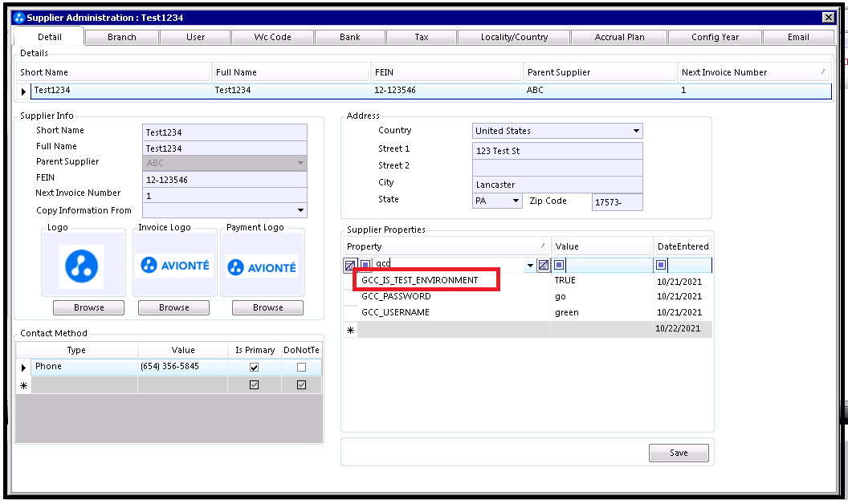Viewport: 848px width, 504px height.
Task: Switch to the Branch tab
Action: pos(122,37)
